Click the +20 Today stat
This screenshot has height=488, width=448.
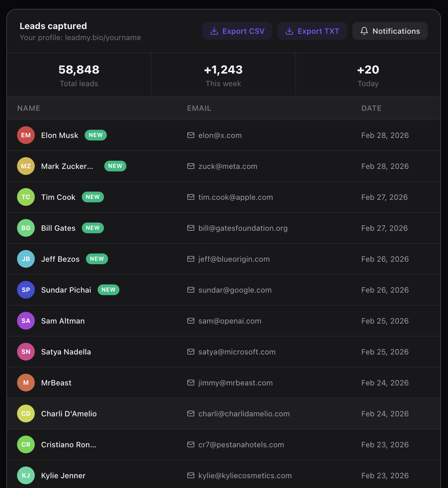[368, 75]
